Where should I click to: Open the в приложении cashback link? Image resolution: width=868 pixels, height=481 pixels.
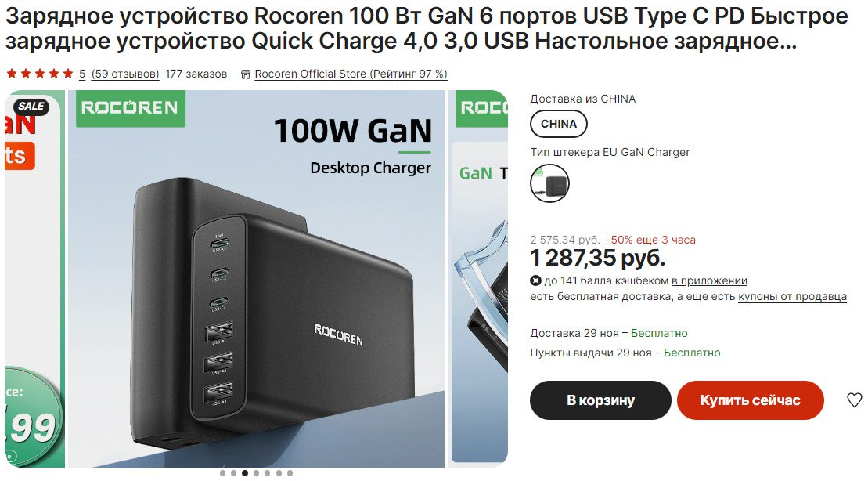click(x=709, y=281)
